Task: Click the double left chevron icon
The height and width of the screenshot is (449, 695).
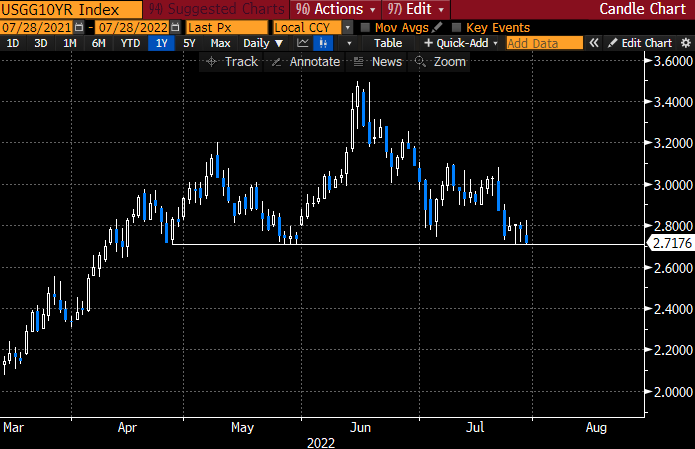Action: [593, 43]
